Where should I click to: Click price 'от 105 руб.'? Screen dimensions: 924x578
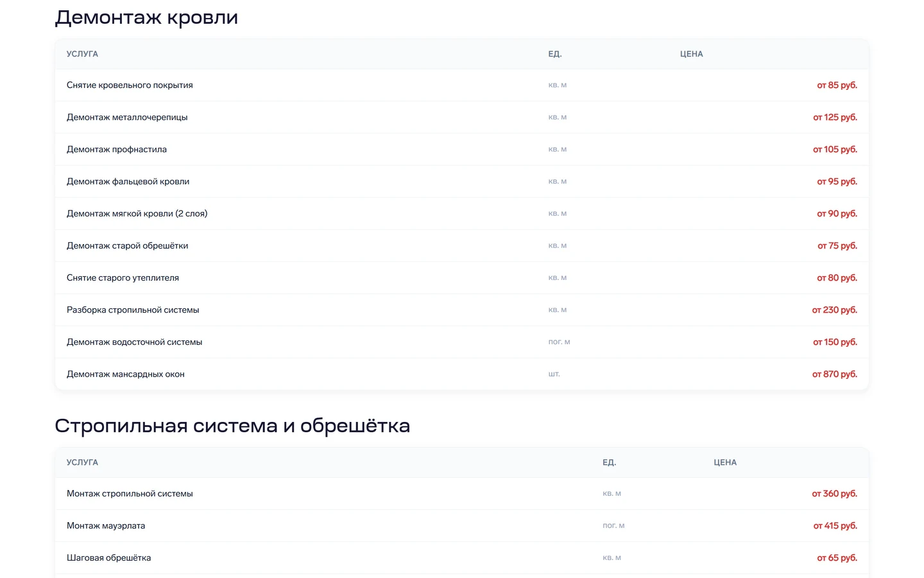835,149
